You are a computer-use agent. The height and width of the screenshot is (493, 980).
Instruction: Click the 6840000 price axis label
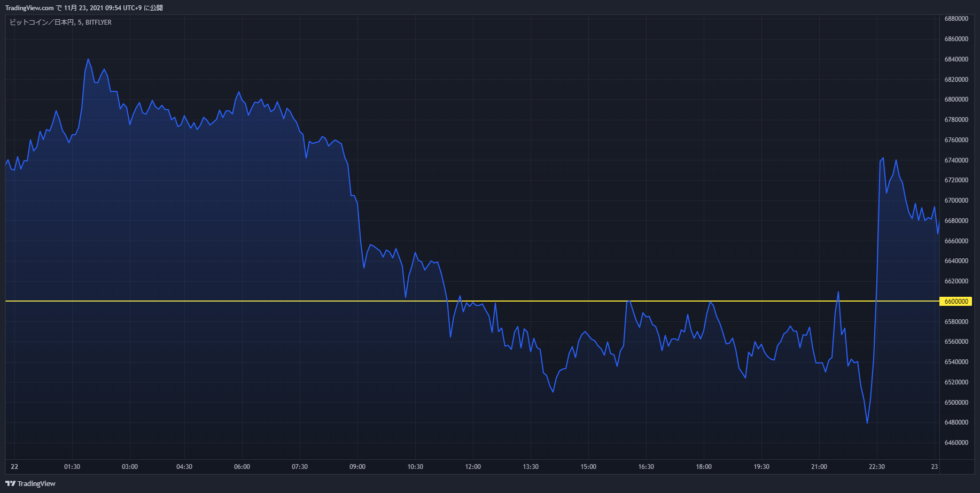point(956,59)
